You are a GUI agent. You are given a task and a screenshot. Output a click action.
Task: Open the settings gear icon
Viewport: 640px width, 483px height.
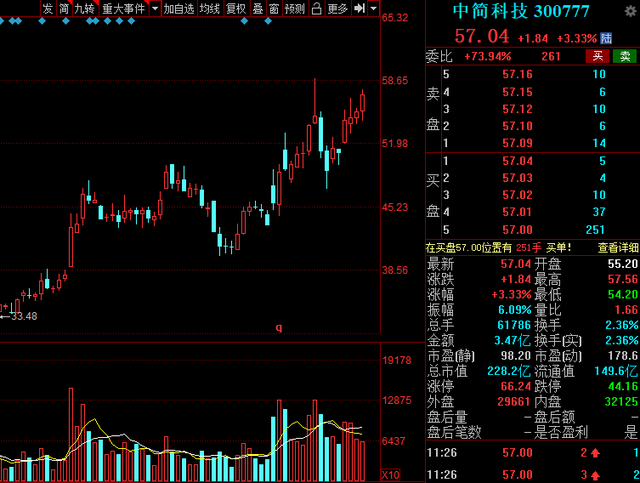click(631, 11)
